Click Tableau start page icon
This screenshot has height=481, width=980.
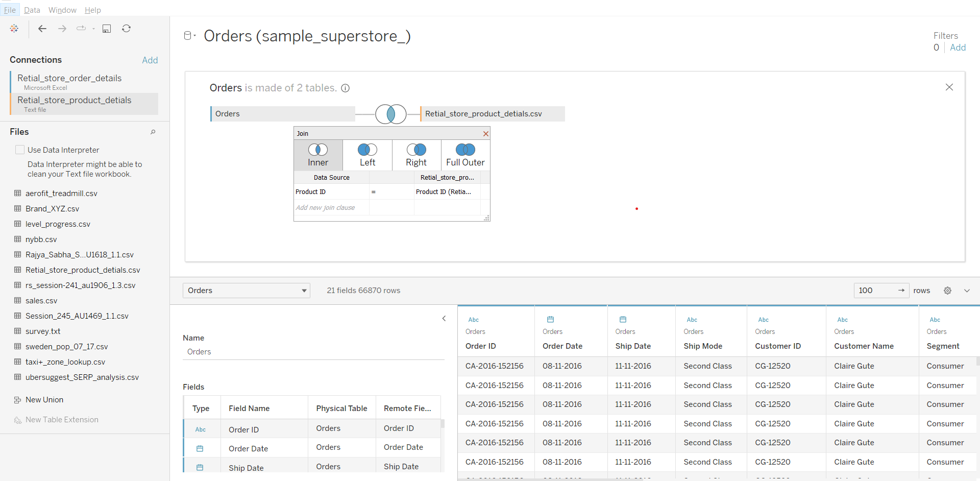14,29
